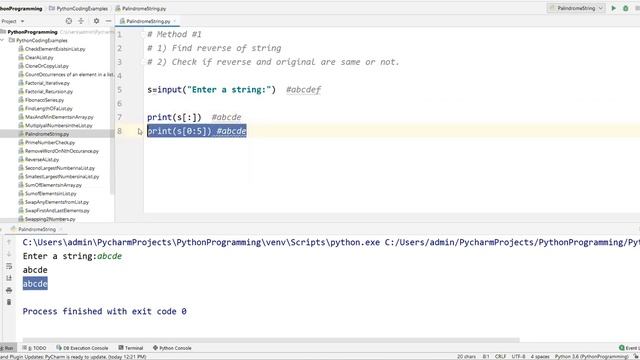The image size is (640, 360).
Task: Open Factorial_Iterative.py file
Action: [47, 83]
